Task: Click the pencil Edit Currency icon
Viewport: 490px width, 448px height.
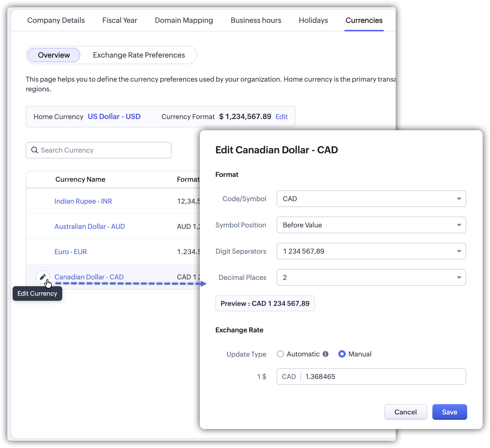Action: click(43, 277)
